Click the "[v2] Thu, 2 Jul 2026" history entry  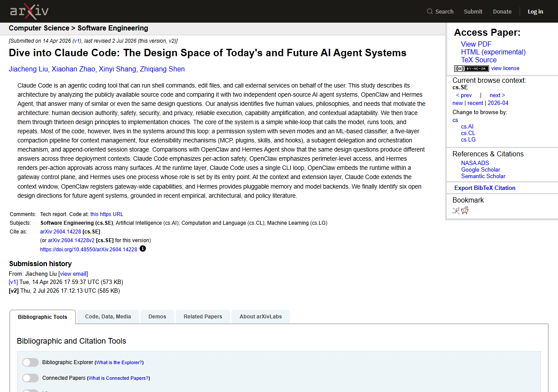pos(64,291)
